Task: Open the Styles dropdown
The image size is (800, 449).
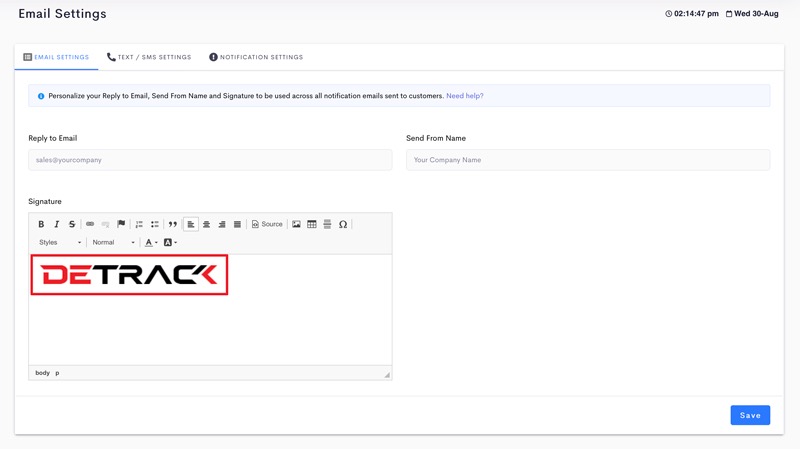Action: [60, 242]
